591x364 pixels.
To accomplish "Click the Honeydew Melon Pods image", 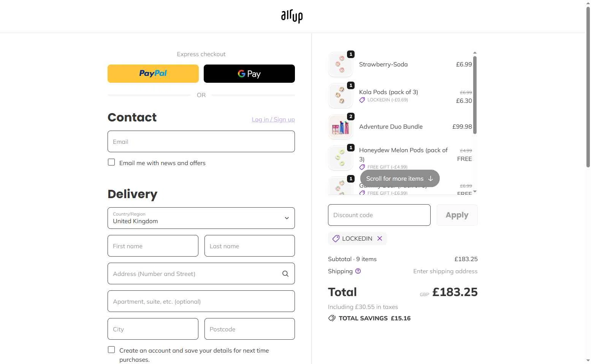I will tap(341, 158).
